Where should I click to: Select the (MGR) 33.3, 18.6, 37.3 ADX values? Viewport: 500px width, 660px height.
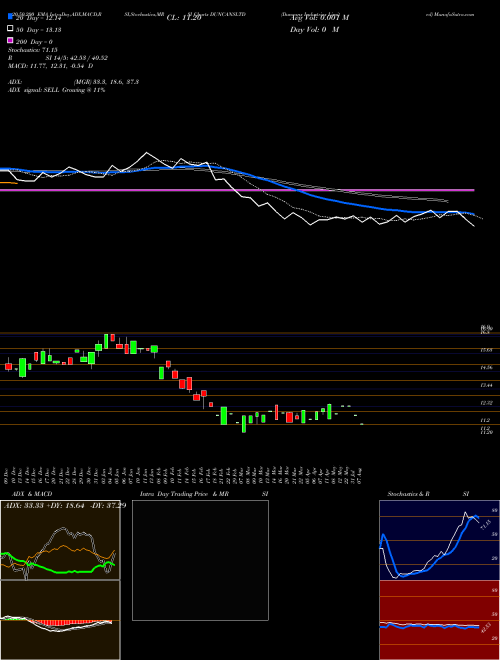coord(106,82)
